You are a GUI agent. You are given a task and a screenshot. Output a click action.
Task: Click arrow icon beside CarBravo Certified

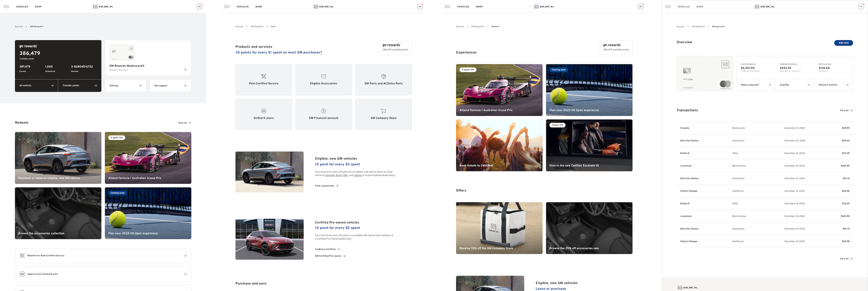point(338,249)
